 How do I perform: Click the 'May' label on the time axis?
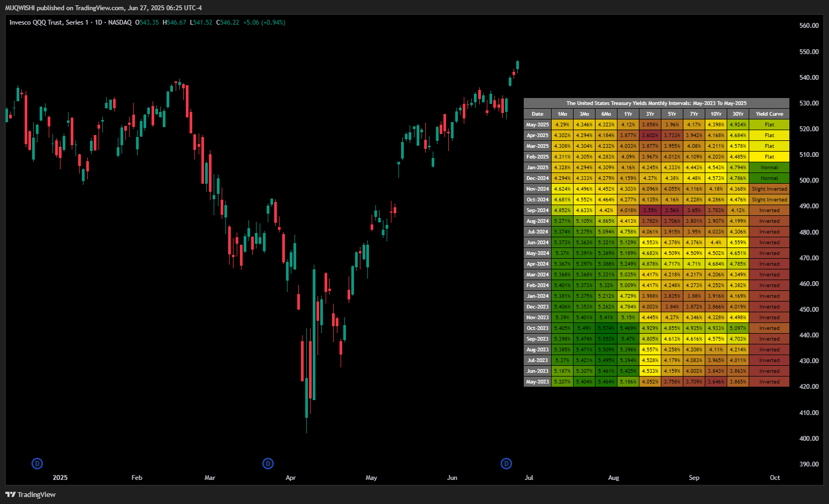pyautogui.click(x=371, y=478)
